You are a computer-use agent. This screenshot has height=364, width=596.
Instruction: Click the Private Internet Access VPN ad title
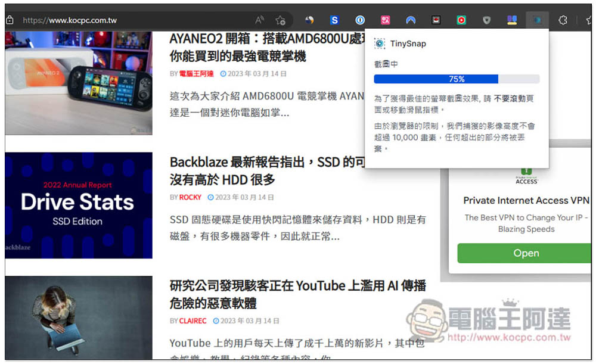pyautogui.click(x=526, y=201)
